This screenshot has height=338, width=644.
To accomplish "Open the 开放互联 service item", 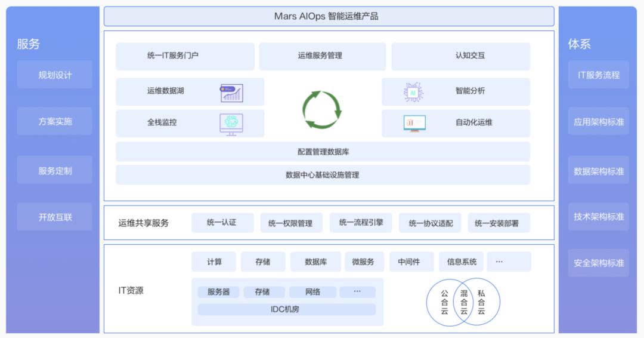I will (x=55, y=217).
